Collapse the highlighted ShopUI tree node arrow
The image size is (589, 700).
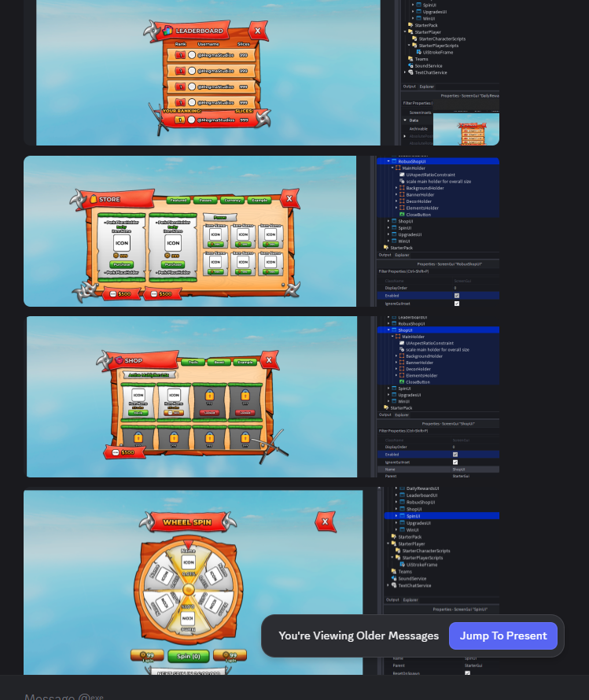(388, 330)
